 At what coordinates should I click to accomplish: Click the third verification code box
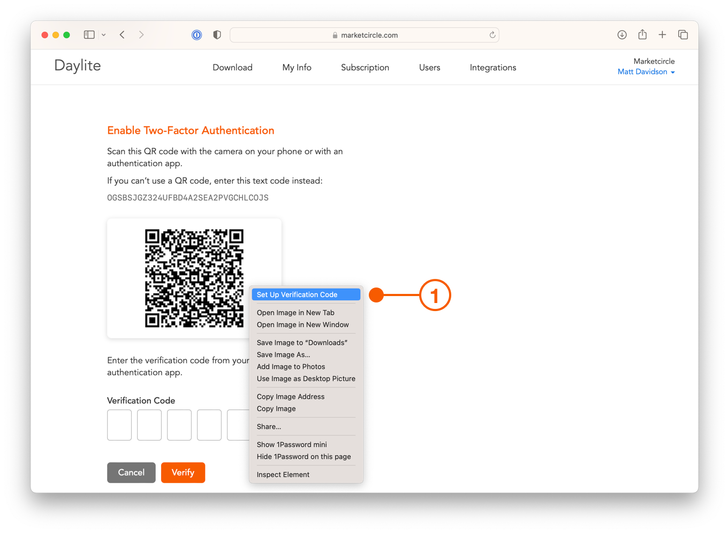[179, 425]
